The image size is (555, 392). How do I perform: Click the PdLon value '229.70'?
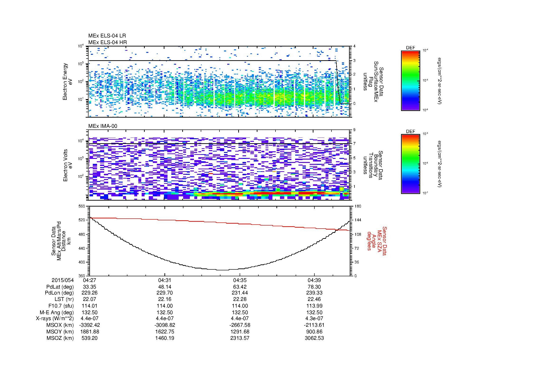(165, 293)
